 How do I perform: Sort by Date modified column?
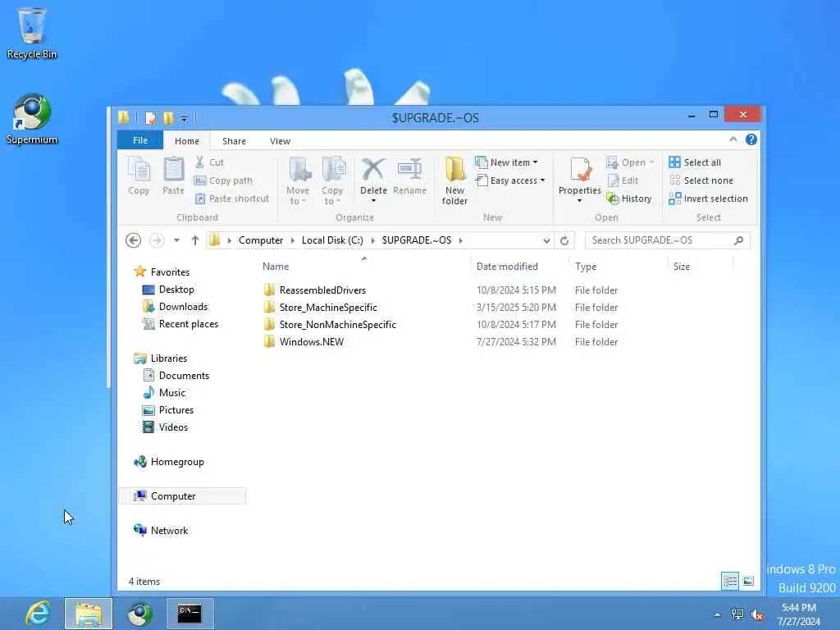(x=519, y=267)
